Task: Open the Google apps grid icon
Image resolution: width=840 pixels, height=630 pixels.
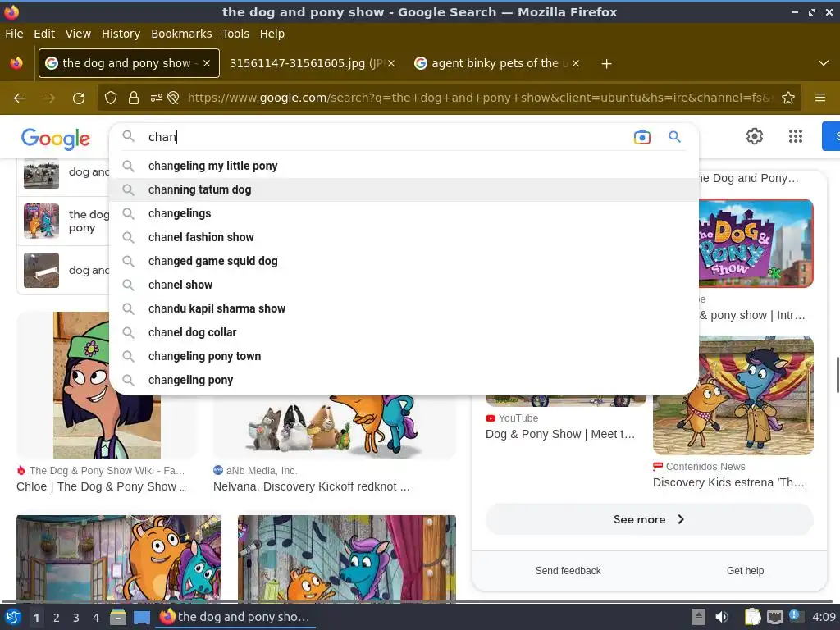Action: [x=796, y=136]
